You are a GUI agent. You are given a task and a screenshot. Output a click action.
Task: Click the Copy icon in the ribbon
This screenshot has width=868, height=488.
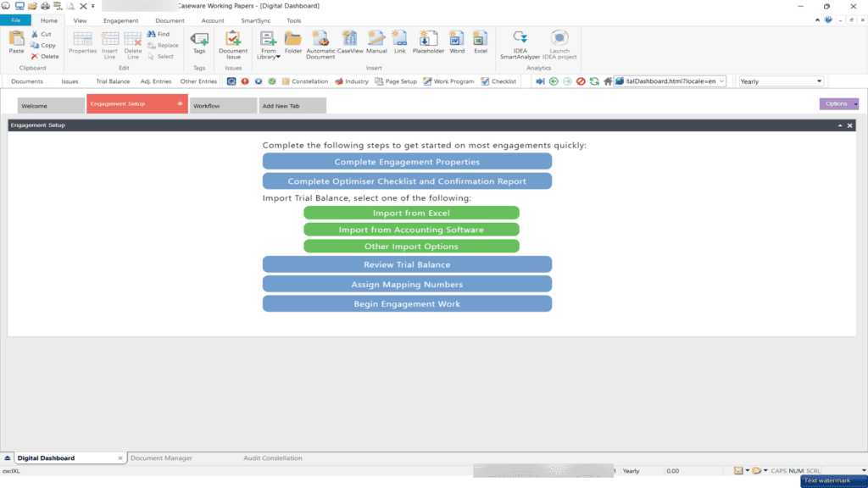tap(35, 46)
